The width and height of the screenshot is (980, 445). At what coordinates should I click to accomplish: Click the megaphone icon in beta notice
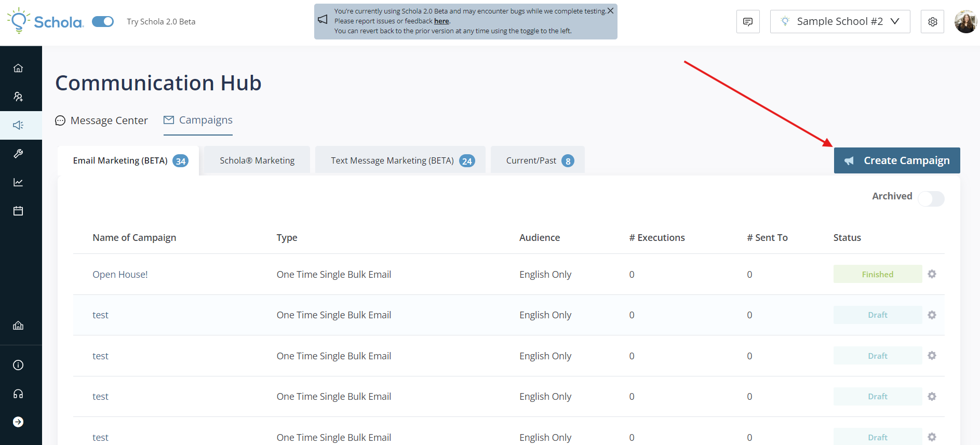click(x=323, y=19)
